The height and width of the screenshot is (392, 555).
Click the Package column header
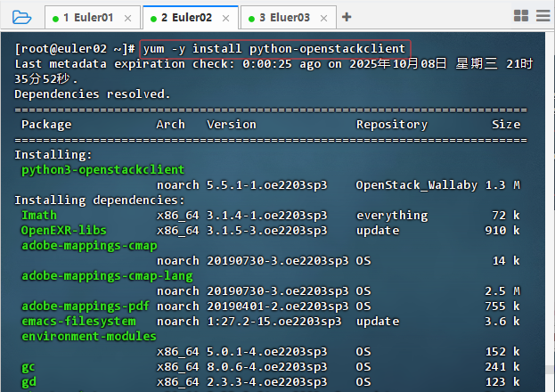coord(46,125)
